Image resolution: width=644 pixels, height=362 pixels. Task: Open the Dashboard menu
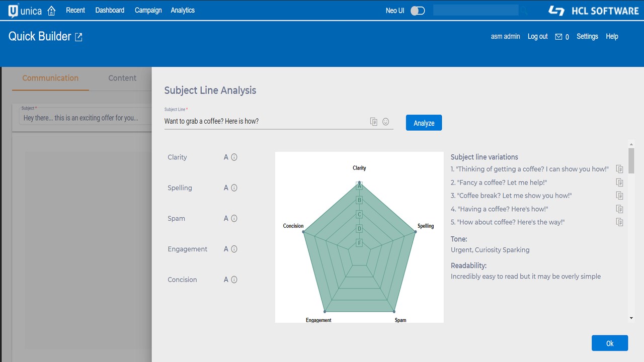click(110, 10)
